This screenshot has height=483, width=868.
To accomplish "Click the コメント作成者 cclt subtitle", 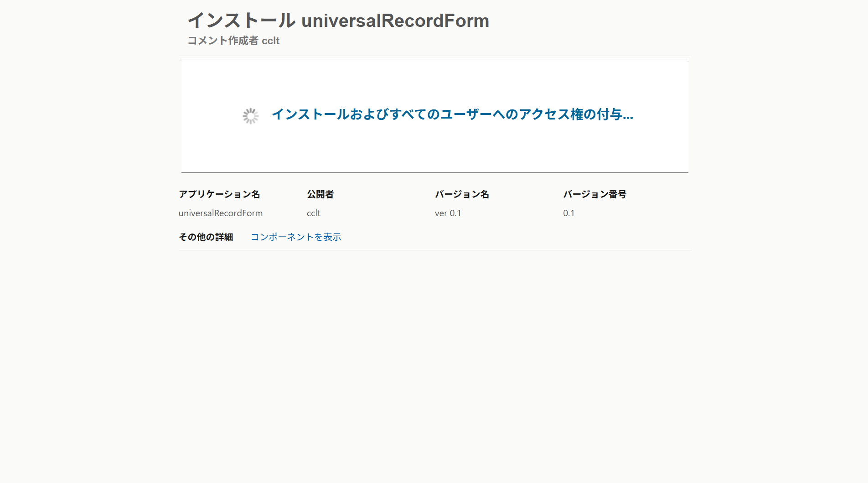I will point(234,41).
